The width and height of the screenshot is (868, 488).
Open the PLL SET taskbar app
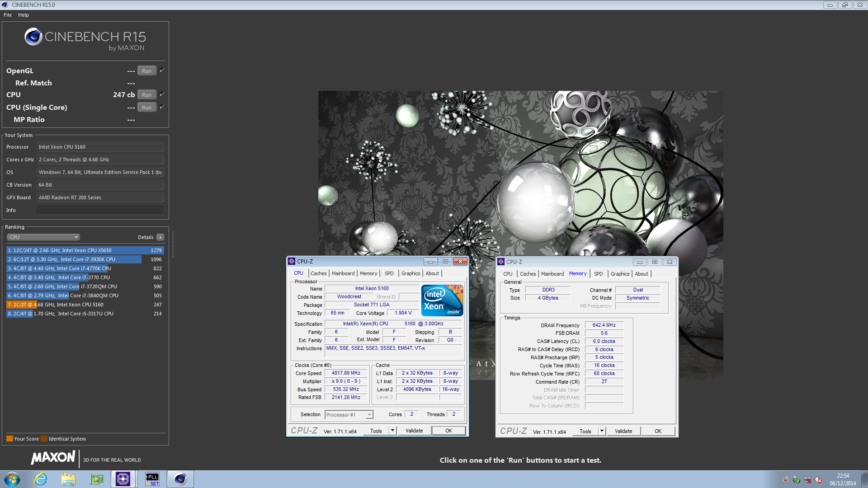click(x=152, y=479)
